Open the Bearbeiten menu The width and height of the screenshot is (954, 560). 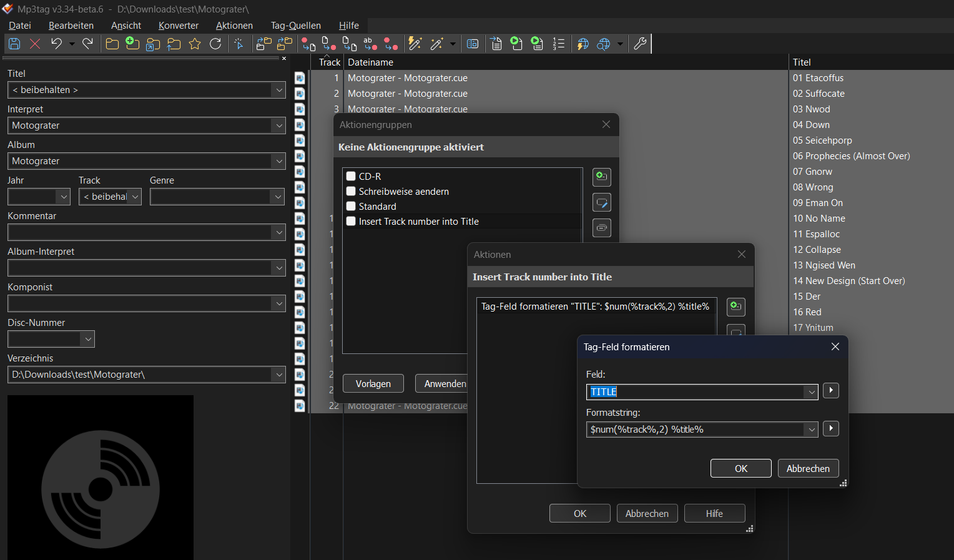[71, 26]
